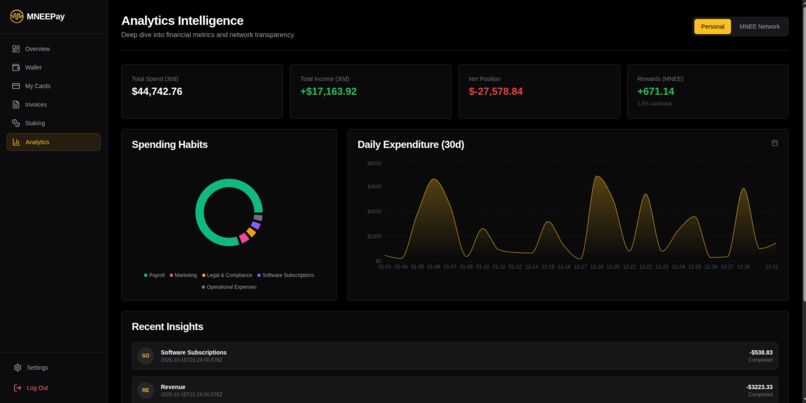This screenshot has width=806, height=403.
Task: Click the pink Marketing donut segment
Action: (244, 238)
